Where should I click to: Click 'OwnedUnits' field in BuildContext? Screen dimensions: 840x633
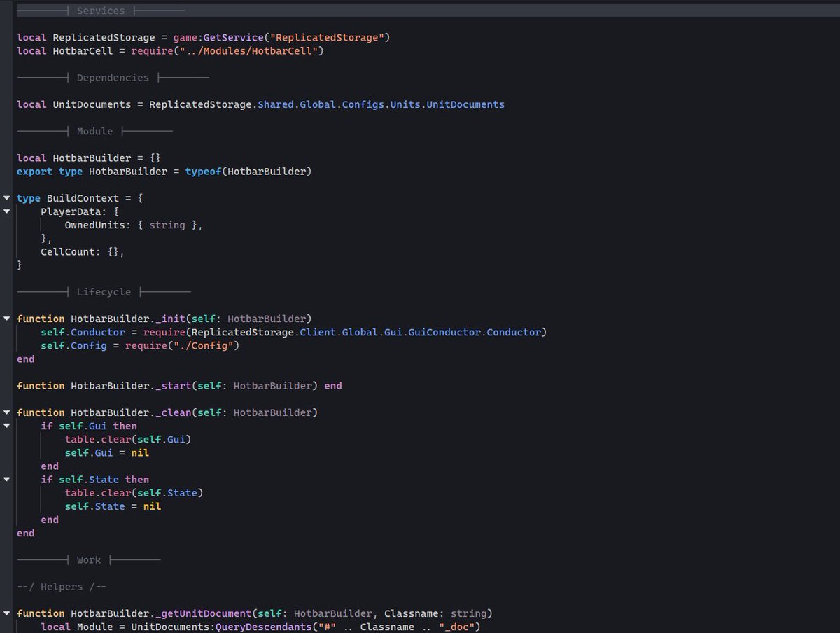pos(94,225)
